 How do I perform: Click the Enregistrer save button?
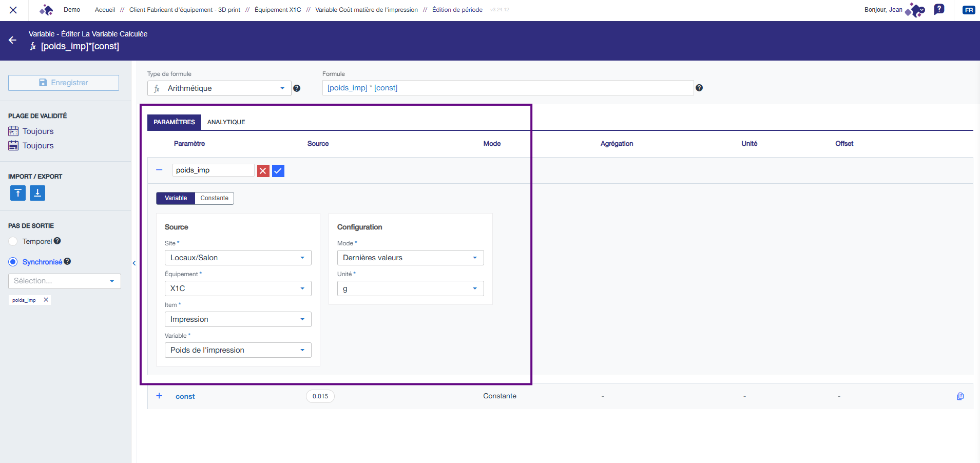[x=64, y=83]
